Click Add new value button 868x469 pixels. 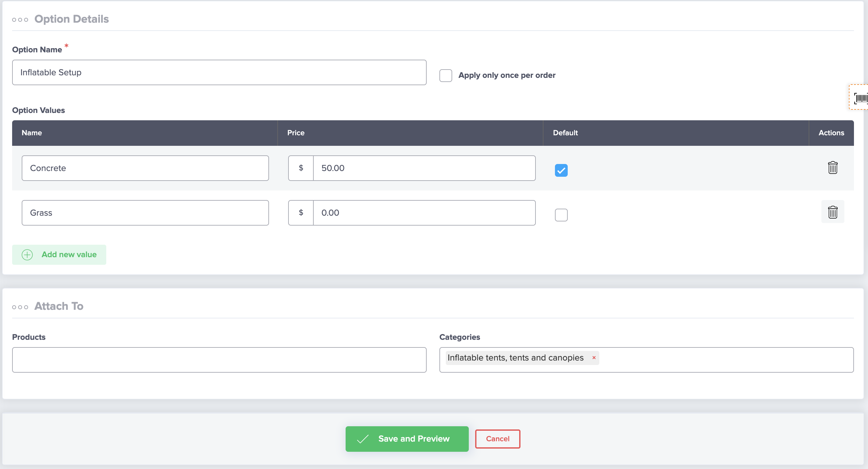tap(69, 255)
